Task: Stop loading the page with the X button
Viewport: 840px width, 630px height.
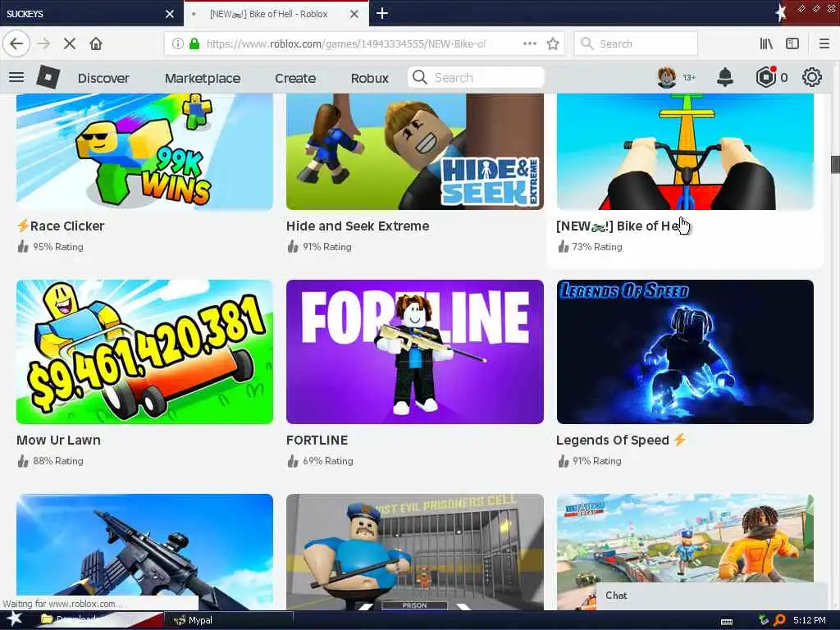Action: point(70,43)
